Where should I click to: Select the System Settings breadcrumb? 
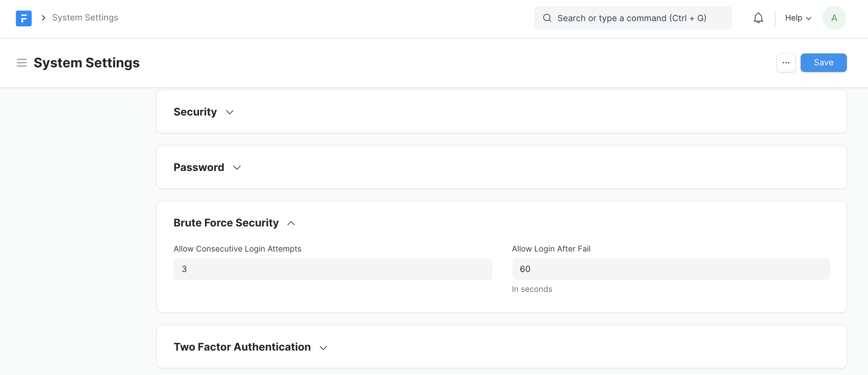click(x=84, y=17)
